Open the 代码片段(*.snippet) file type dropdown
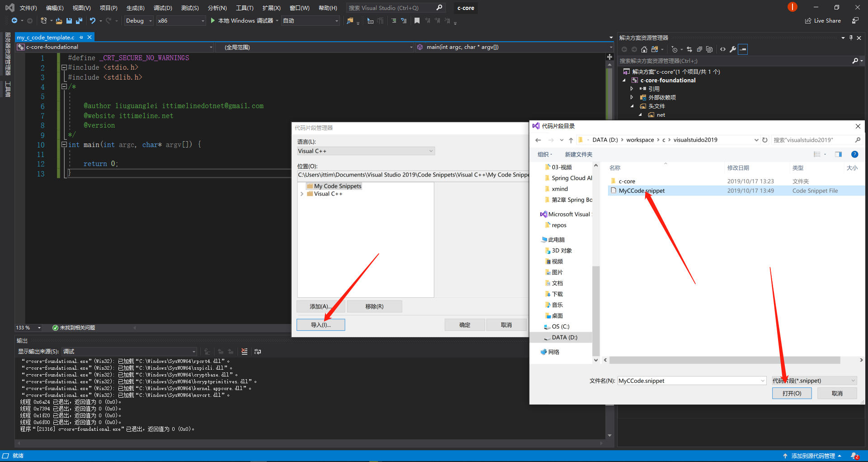Image resolution: width=868 pixels, height=462 pixels. 814,381
